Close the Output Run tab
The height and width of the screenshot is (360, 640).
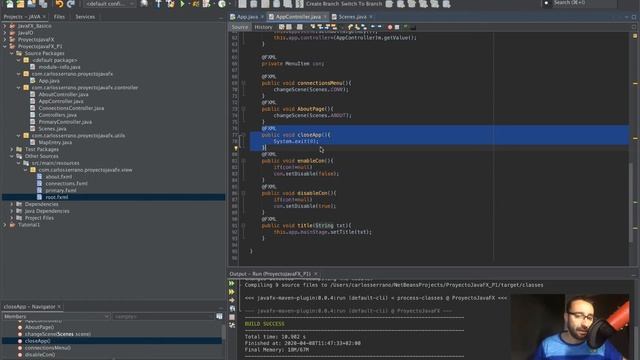pyautogui.click(x=316, y=274)
